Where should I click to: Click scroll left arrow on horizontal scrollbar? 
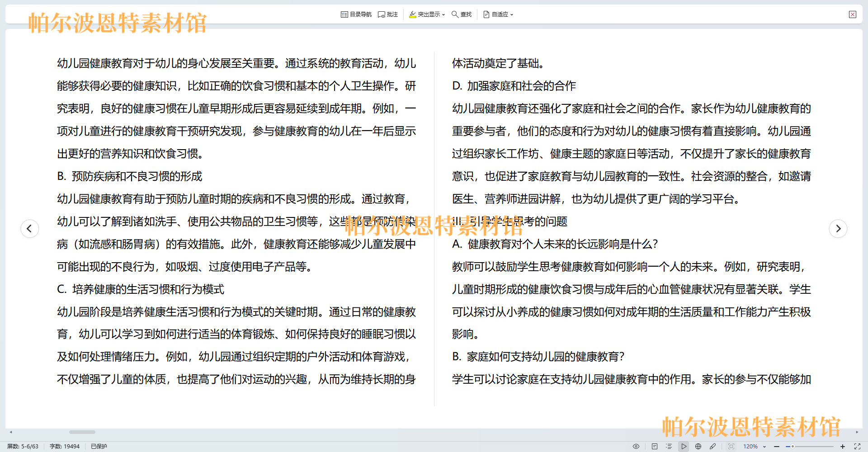tap(11, 432)
